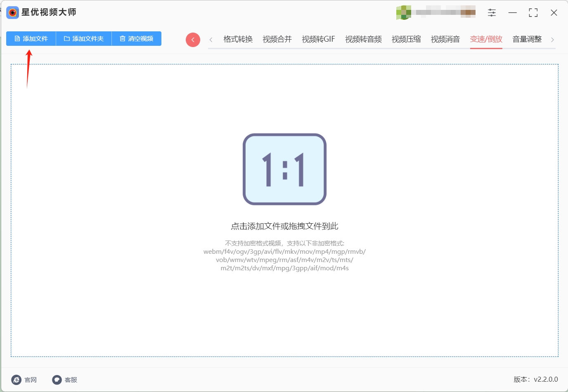Maximize the window with the fullscreen icon
The image size is (568, 392).
[533, 13]
